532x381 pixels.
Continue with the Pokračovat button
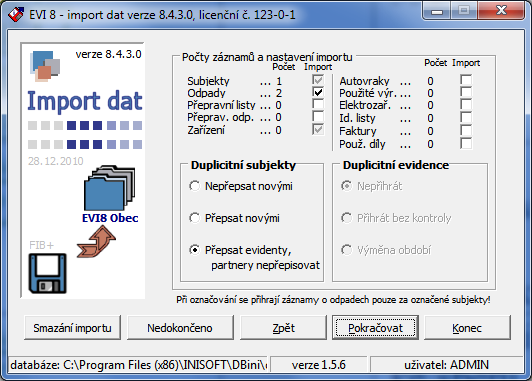pyautogui.click(x=375, y=328)
